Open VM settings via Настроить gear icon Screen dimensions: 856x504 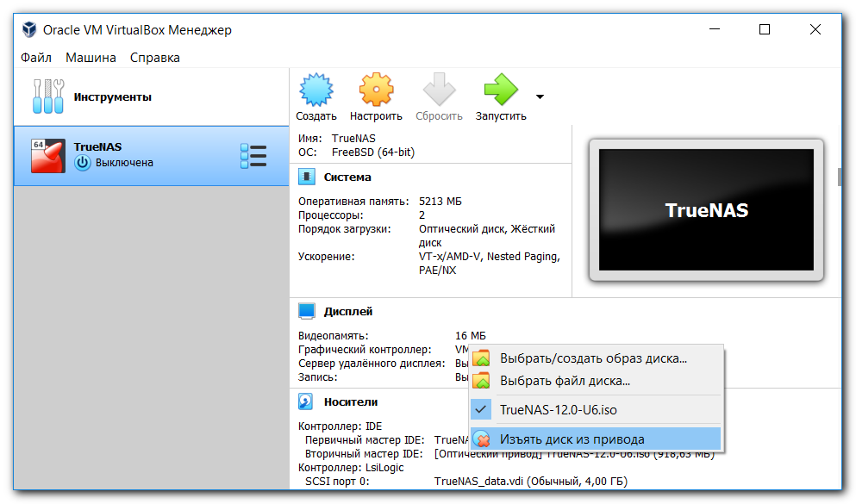[376, 90]
